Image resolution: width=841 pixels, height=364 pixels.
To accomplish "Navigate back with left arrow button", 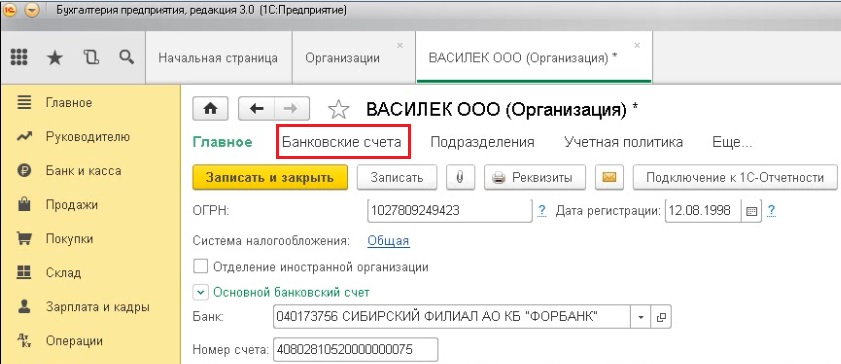I will coord(257,109).
